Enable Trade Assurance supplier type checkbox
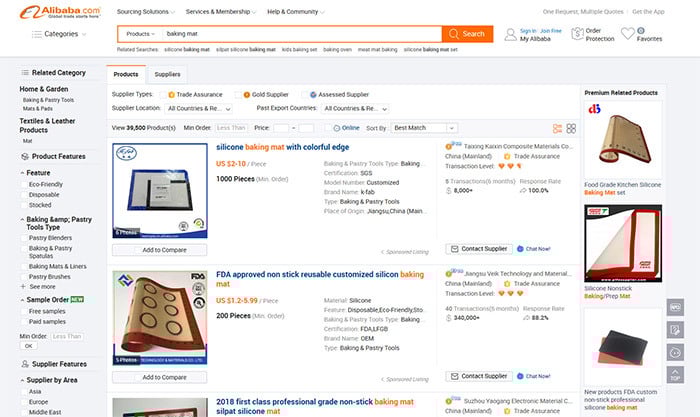The image size is (700, 417). 163,95
